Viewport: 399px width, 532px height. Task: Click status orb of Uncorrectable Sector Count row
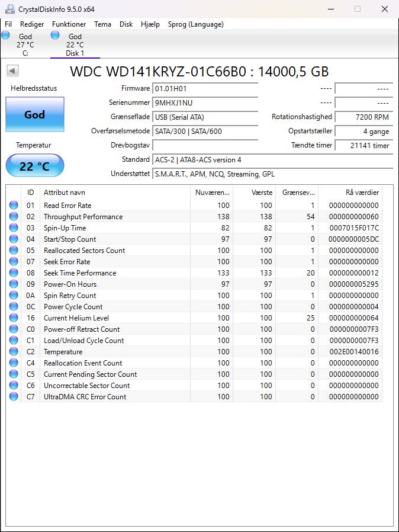click(14, 385)
